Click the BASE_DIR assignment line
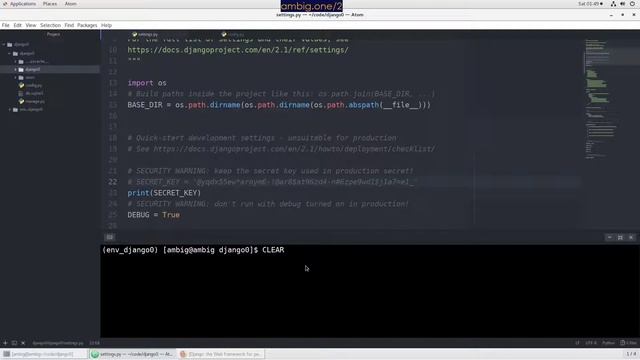The width and height of the screenshot is (640, 360). pos(279,105)
